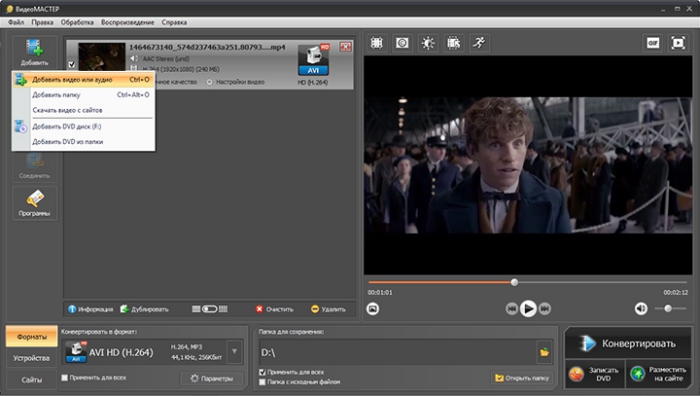Open the crop video tool icon

377,43
